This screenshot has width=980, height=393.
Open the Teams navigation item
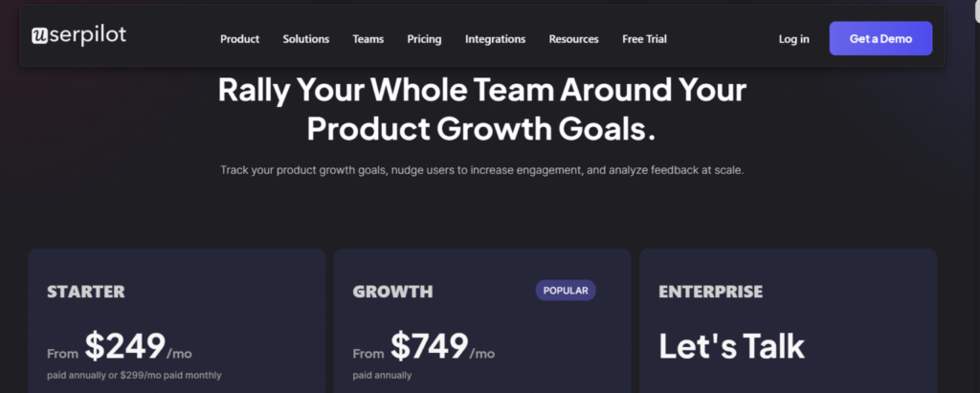tap(368, 39)
